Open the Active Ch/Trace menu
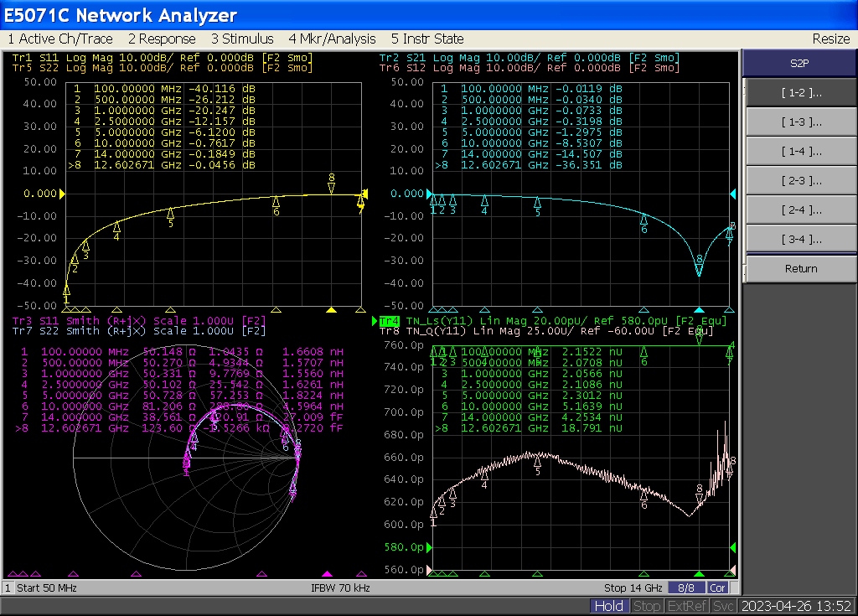 coord(60,39)
